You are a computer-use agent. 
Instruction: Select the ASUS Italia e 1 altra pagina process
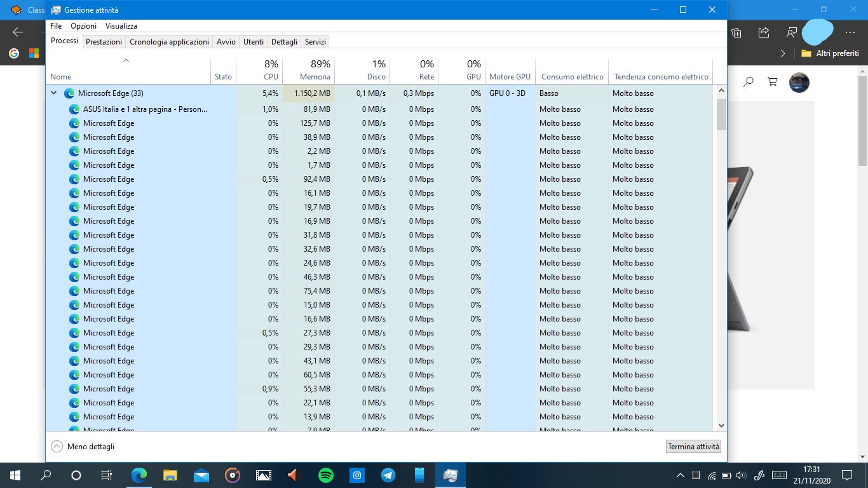click(379, 109)
